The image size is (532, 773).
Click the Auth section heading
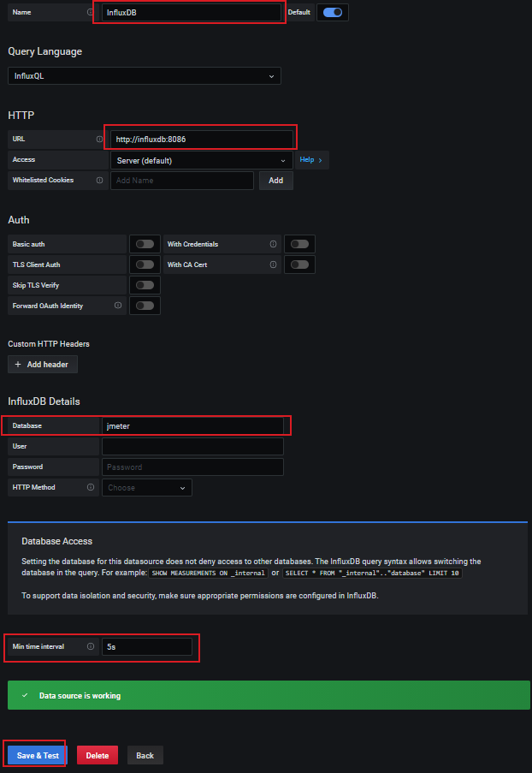(x=19, y=220)
